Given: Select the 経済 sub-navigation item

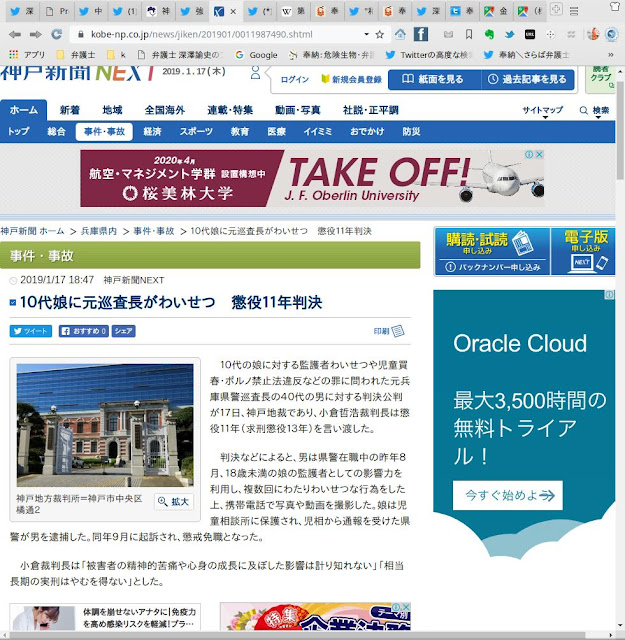Looking at the screenshot, I should coord(152,131).
